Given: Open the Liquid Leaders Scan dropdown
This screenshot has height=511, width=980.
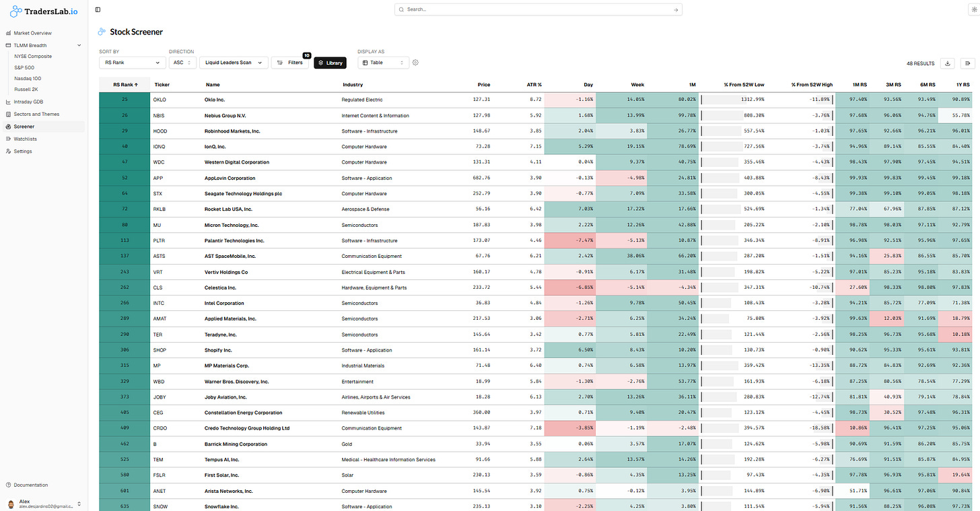Looking at the screenshot, I should pyautogui.click(x=233, y=63).
